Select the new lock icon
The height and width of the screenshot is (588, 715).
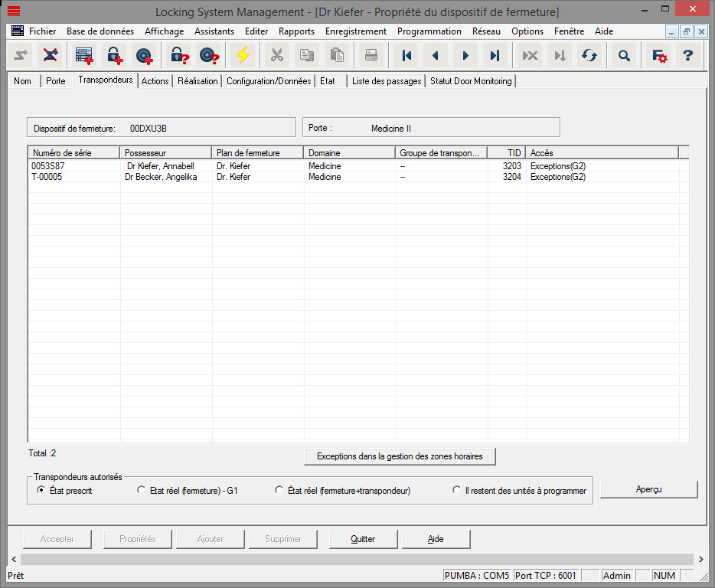tap(113, 55)
